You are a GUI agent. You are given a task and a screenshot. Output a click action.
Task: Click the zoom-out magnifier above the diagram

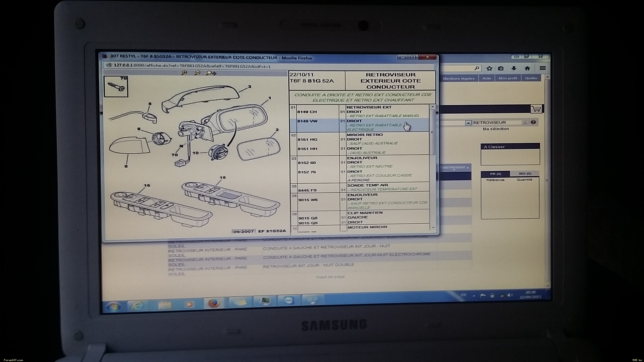point(197,73)
